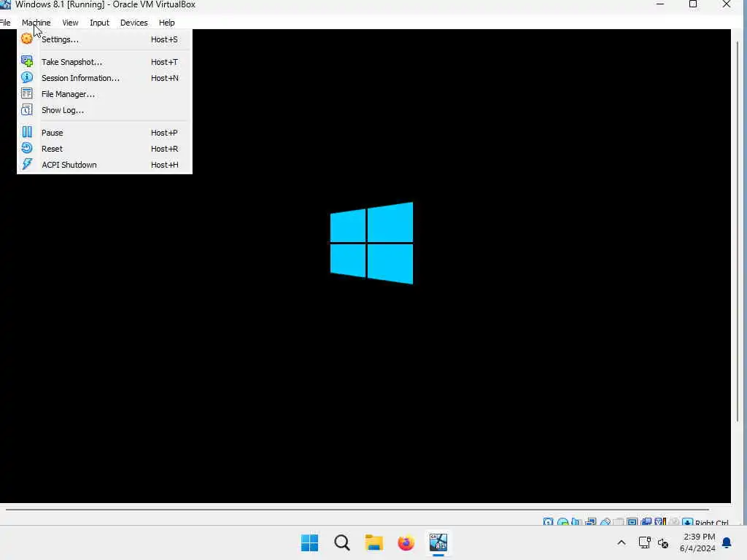Open File Manager from the menu
This screenshot has width=747, height=560.
coord(104,94)
